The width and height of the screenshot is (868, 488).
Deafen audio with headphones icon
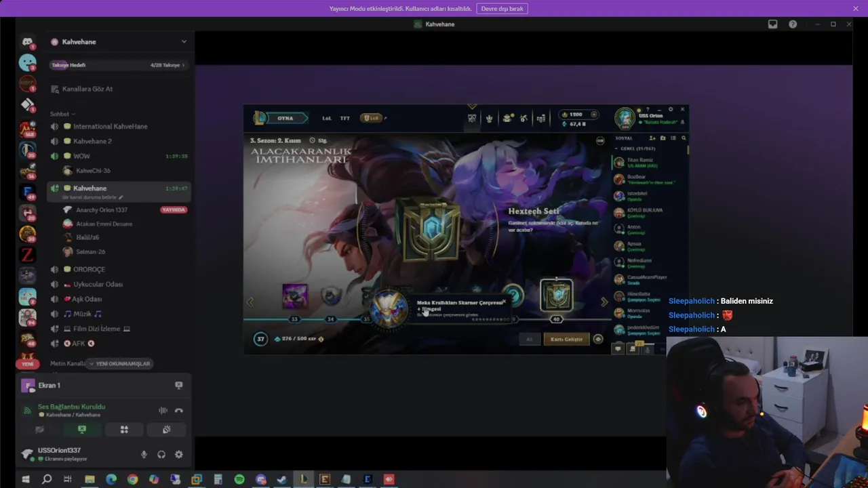pos(161,455)
